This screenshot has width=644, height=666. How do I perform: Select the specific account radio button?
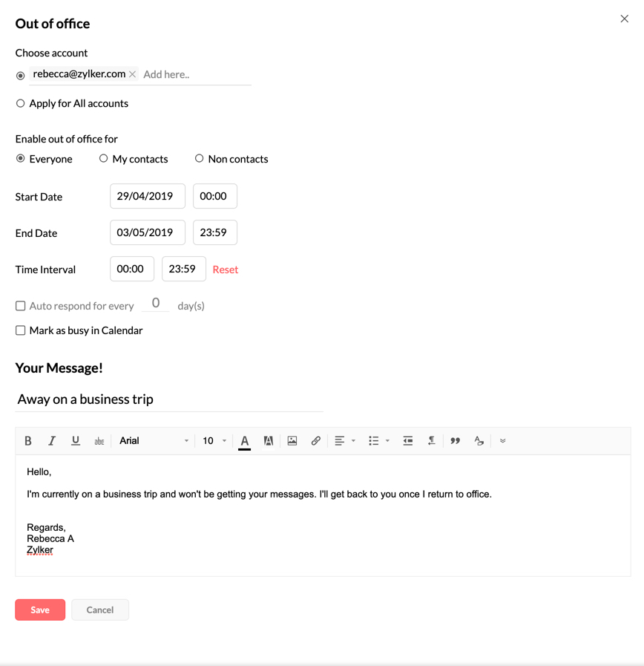[20, 76]
